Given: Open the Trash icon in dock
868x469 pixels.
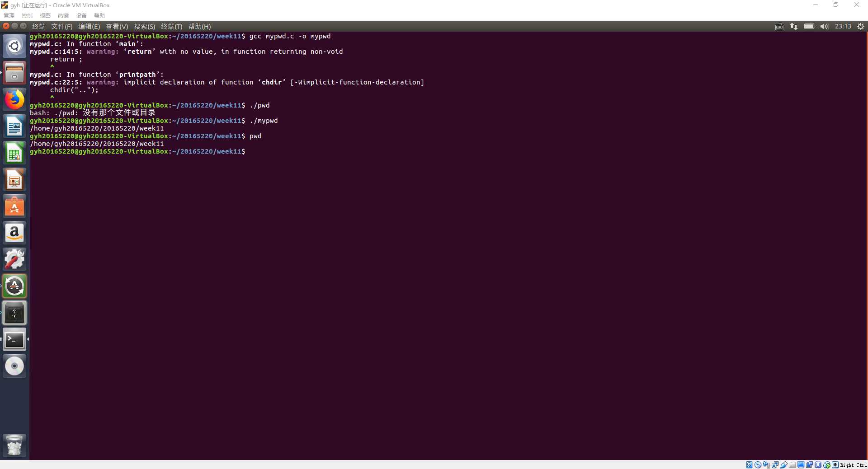Looking at the screenshot, I should (14, 446).
